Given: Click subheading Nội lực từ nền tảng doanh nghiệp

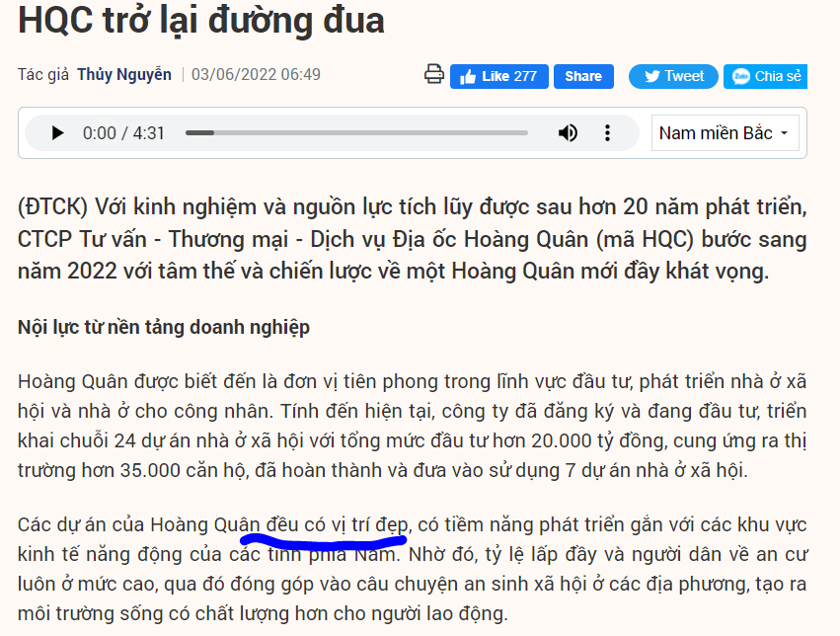Looking at the screenshot, I should [164, 327].
